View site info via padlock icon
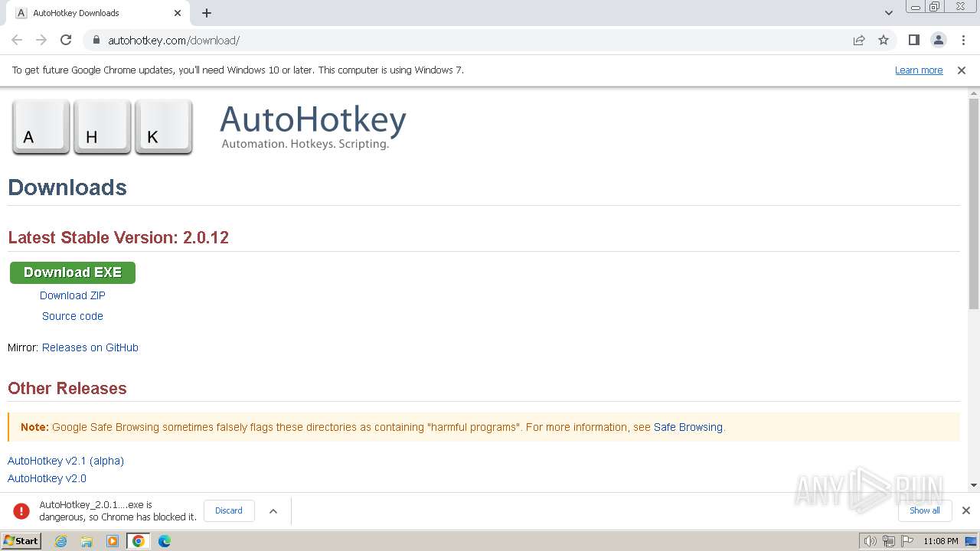 click(x=96, y=40)
